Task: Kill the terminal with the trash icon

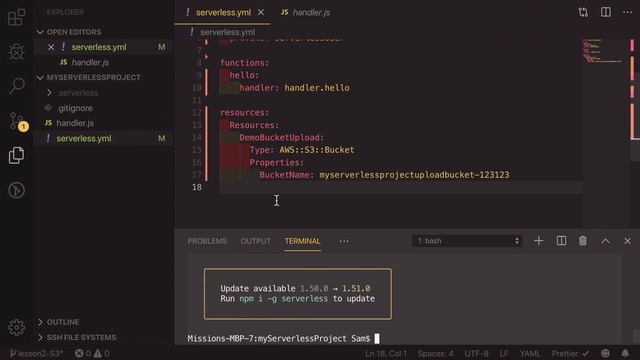Action: coord(583,241)
